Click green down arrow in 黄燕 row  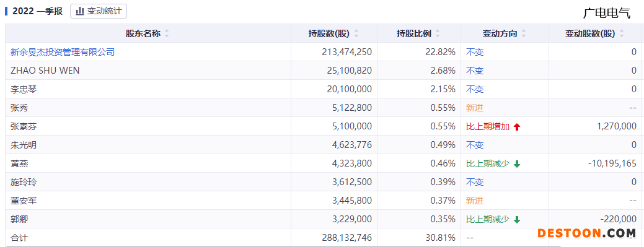pyautogui.click(x=517, y=164)
